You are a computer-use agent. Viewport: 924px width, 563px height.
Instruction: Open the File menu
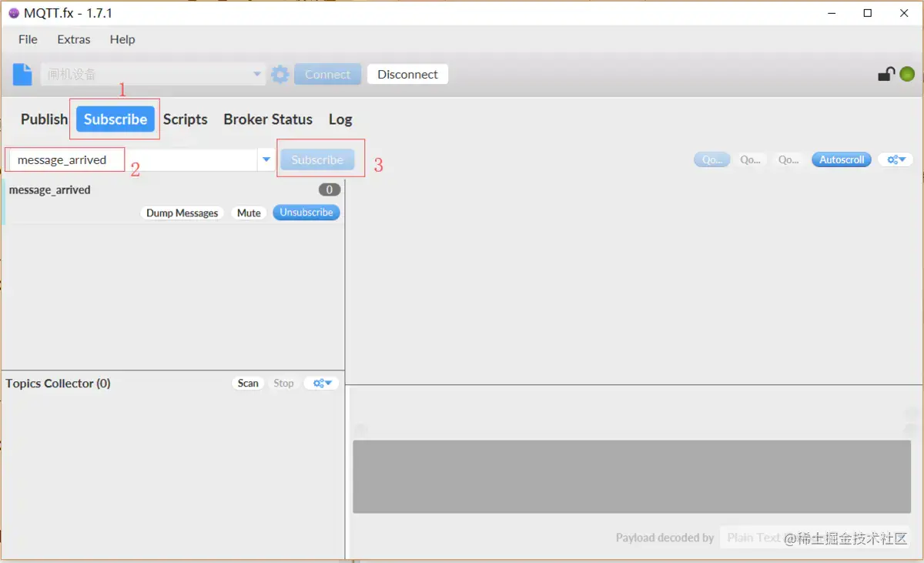28,39
